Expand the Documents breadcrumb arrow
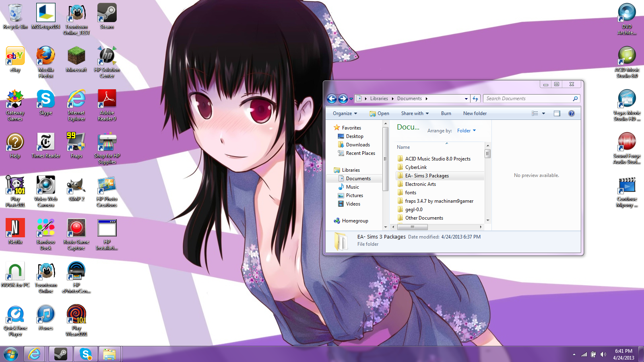 (x=427, y=99)
